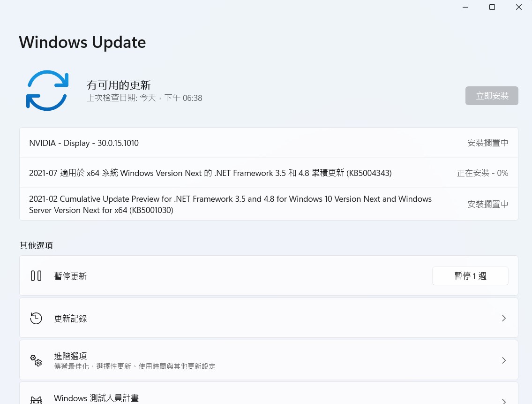Image resolution: width=532 pixels, height=404 pixels.
Task: Click the Windows Update page title
Action: (82, 42)
